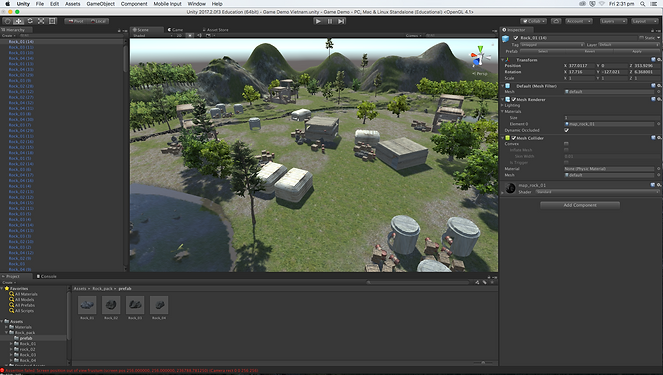663x375 pixels.
Task: Open the Tag dropdown
Action: [552, 44]
